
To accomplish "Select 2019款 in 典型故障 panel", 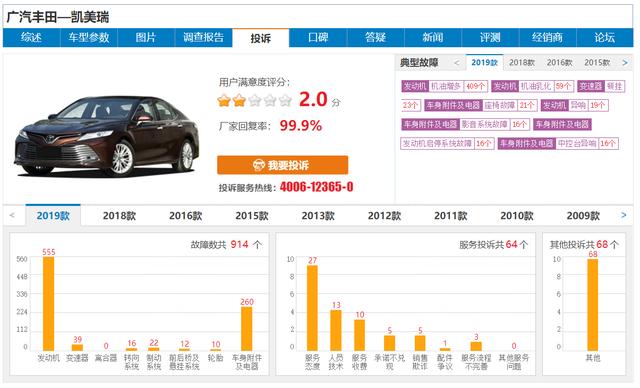I will tap(484, 62).
